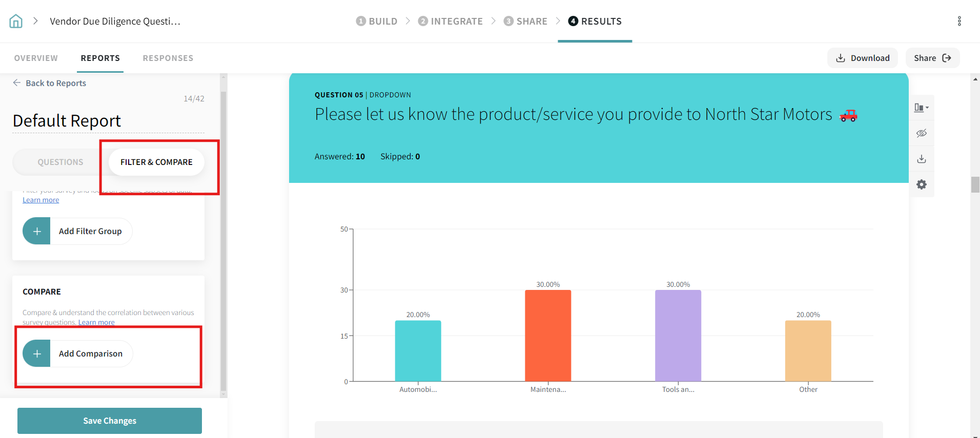This screenshot has width=980, height=438.
Task: Hide question 05 with the eye icon
Action: [921, 133]
